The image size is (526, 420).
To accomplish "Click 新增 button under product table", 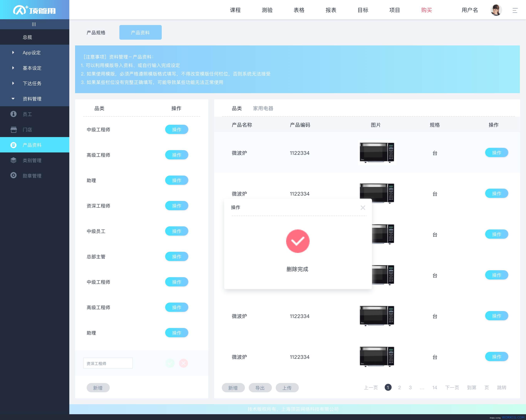I will click(x=233, y=387).
